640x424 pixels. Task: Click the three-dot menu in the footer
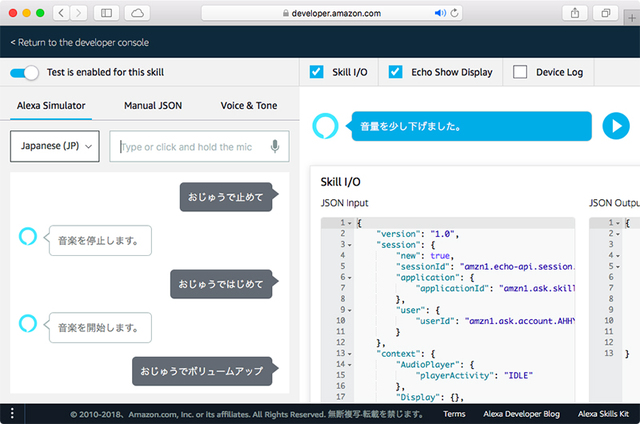(x=12, y=413)
